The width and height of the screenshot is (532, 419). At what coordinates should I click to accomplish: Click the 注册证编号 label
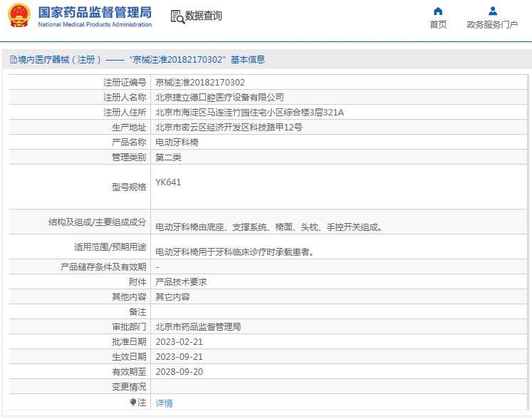(125, 83)
